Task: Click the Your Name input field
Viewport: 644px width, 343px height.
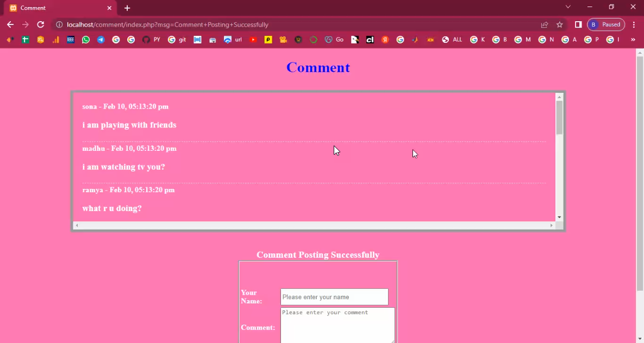Action: [334, 297]
